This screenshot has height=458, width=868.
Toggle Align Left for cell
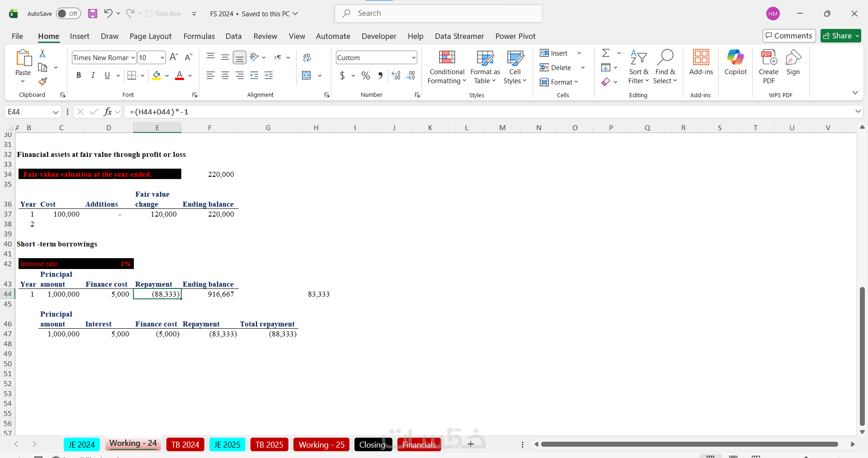point(211,76)
